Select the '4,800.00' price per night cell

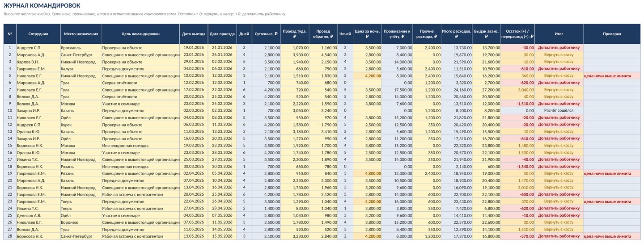367,173
